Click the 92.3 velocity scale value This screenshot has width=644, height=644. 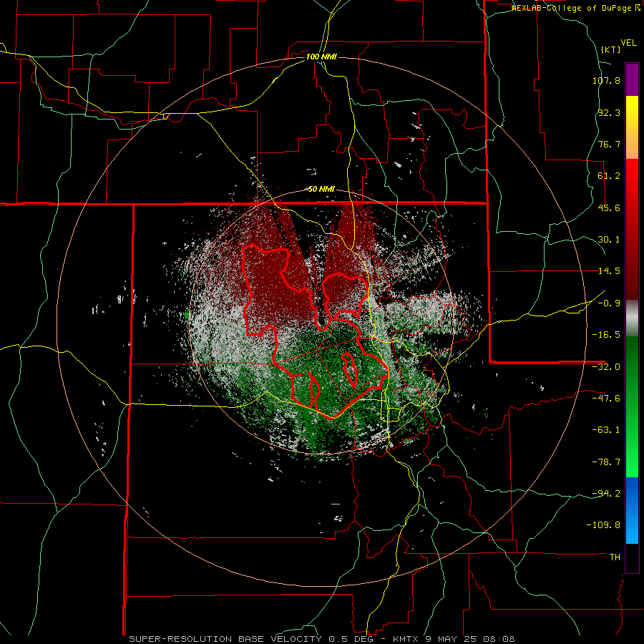pyautogui.click(x=609, y=112)
